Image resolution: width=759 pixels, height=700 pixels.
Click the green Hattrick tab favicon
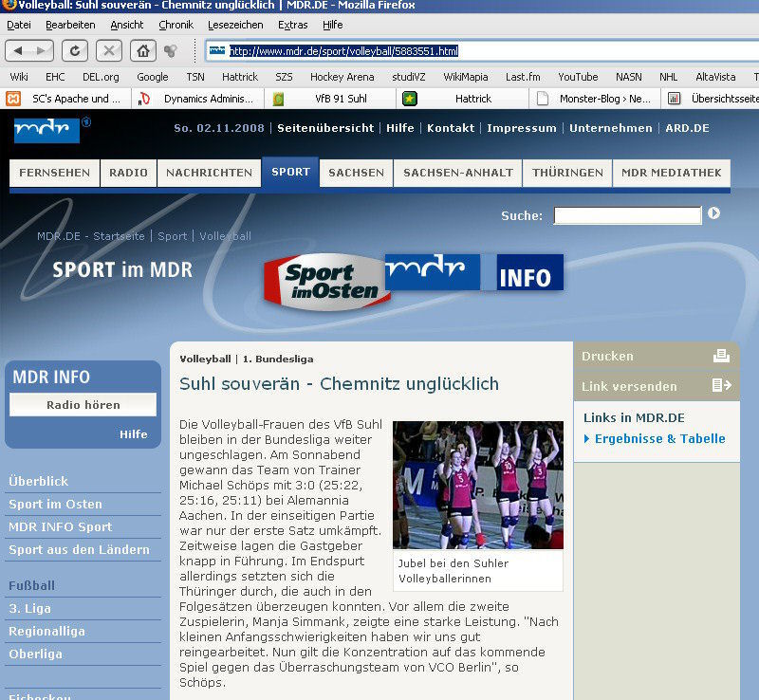click(410, 99)
